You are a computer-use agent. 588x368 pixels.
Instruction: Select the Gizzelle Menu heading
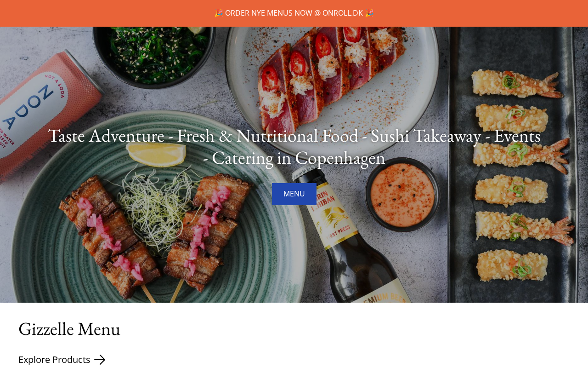tap(69, 329)
